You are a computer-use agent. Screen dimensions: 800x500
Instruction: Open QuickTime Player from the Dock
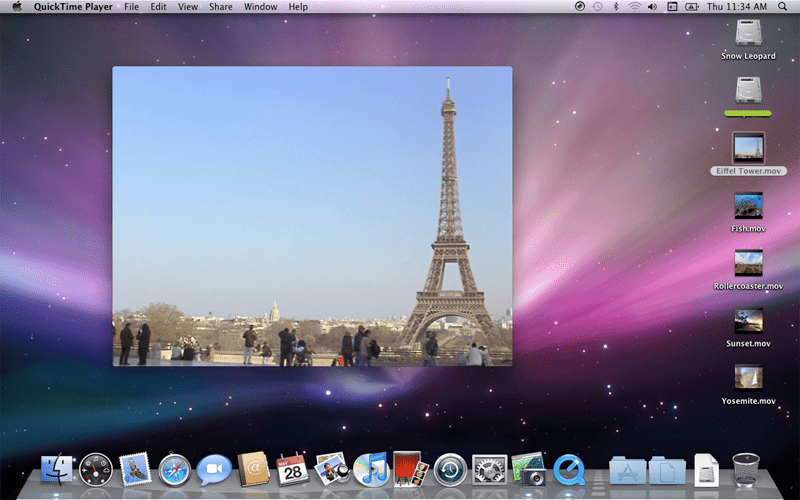(x=569, y=470)
